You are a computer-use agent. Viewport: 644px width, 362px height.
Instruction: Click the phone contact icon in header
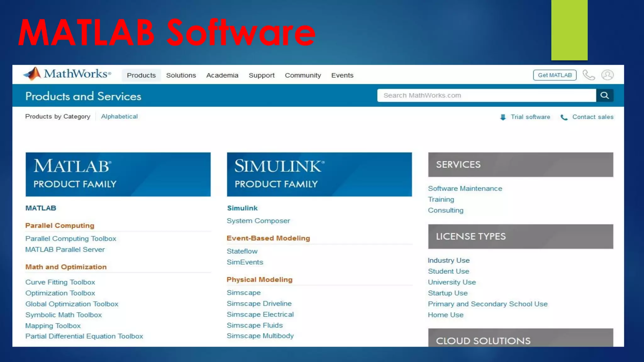[588, 75]
